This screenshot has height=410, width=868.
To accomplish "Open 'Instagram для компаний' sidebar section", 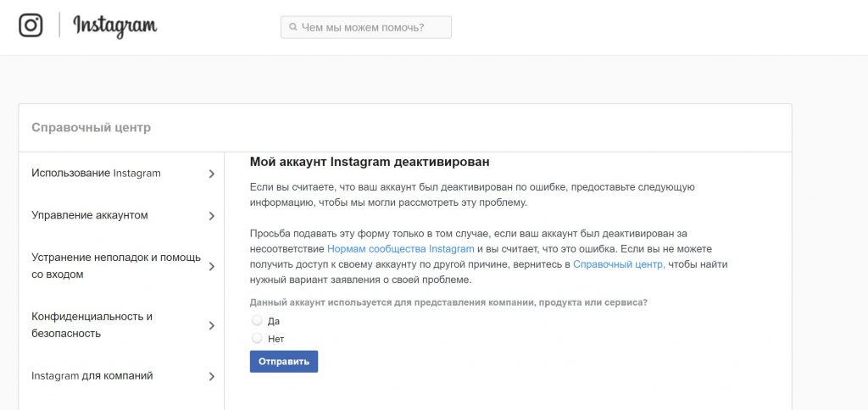I will pyautogui.click(x=92, y=375).
